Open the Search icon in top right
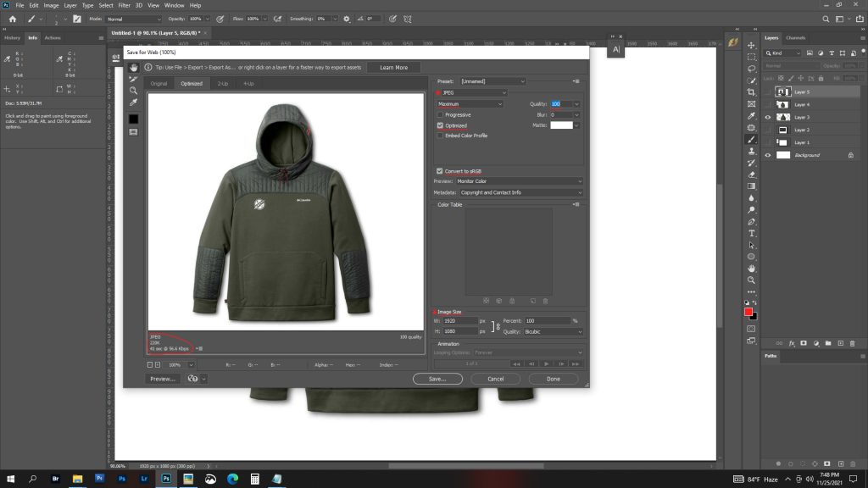The height and width of the screenshot is (488, 868). pos(826,19)
